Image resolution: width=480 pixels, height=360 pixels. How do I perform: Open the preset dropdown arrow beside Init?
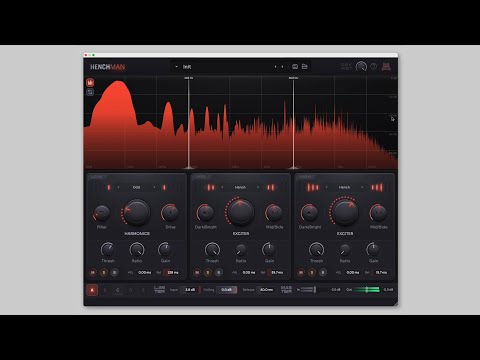coord(176,67)
